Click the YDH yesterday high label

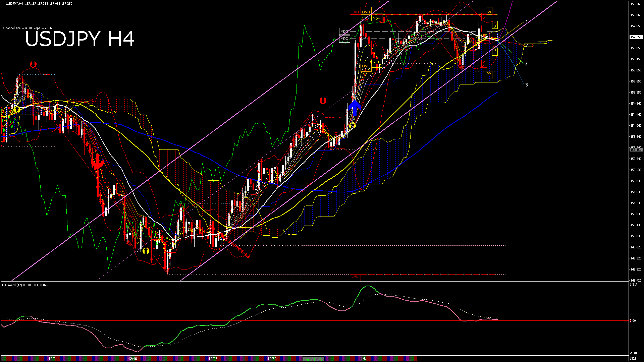(x=377, y=18)
